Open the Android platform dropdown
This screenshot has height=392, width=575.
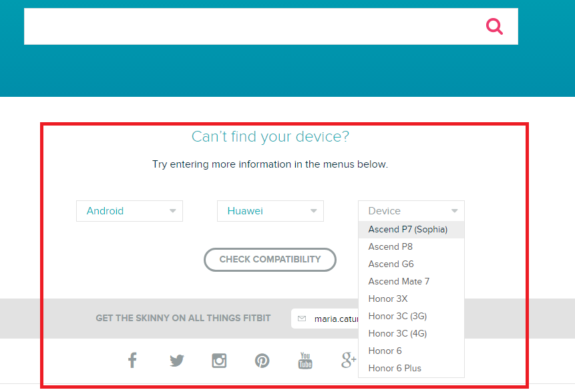click(130, 211)
